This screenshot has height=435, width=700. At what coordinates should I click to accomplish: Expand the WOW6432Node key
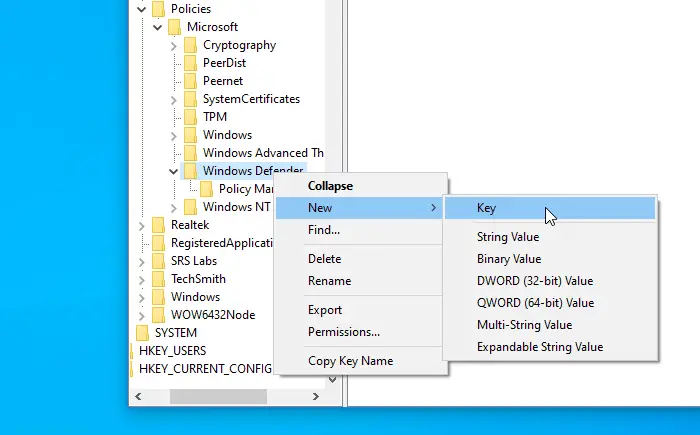pos(142,315)
